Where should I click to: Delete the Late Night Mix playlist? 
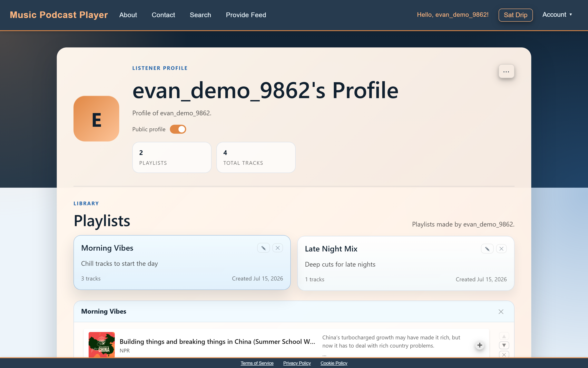(x=501, y=249)
